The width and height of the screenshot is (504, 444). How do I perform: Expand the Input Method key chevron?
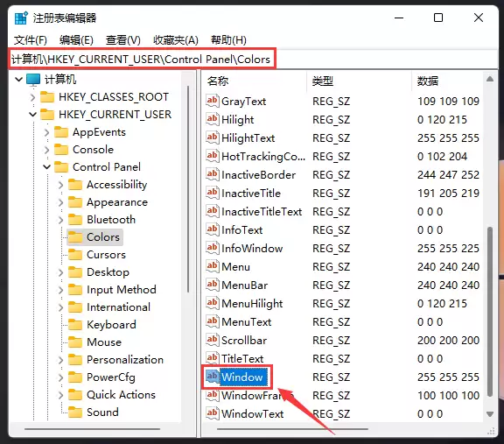[60, 290]
